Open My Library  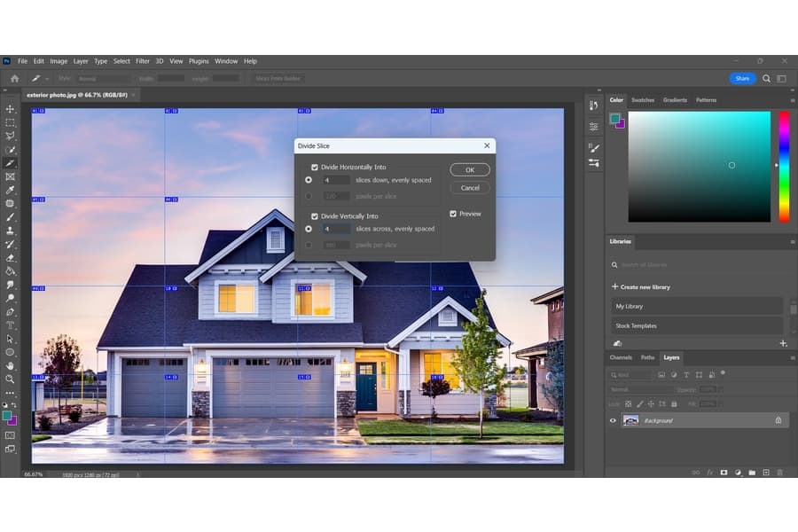click(x=696, y=307)
